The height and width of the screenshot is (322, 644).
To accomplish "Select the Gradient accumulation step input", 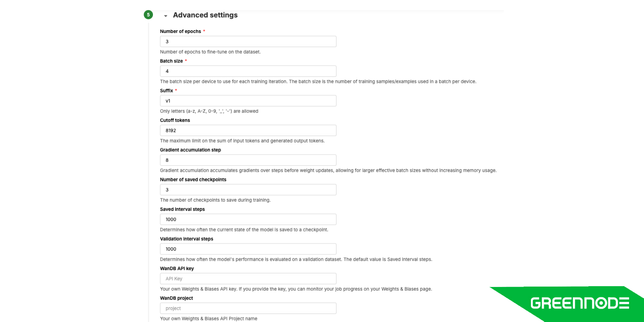I will 248,160.
